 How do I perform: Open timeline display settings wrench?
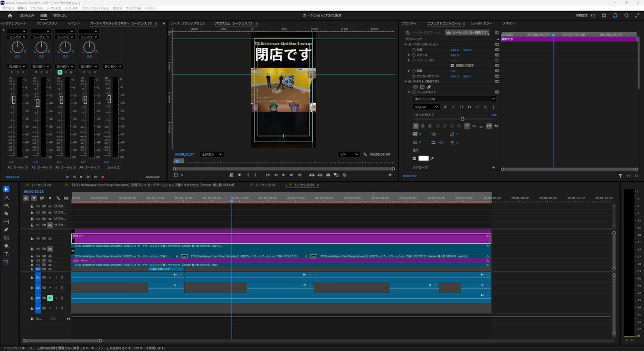click(x=58, y=198)
